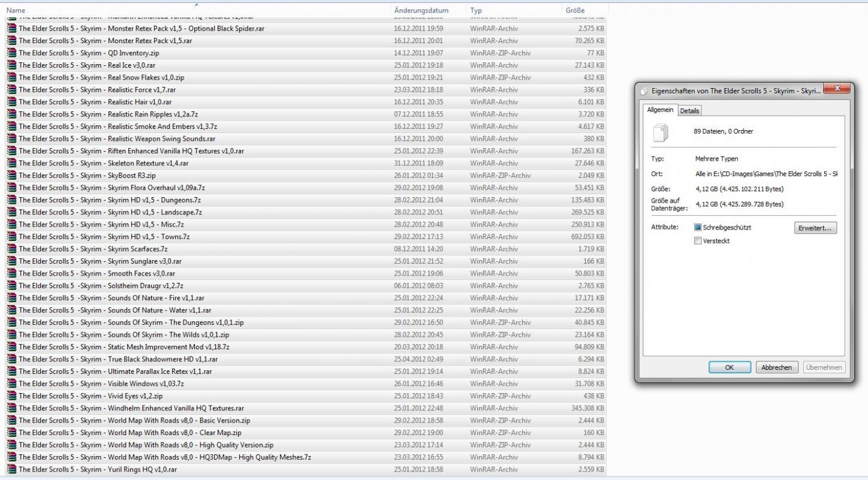Screen dimensions: 868x480
Task: Click the size value 4,12 GB (4.425.102.211 Bytes)
Action: tap(739, 189)
